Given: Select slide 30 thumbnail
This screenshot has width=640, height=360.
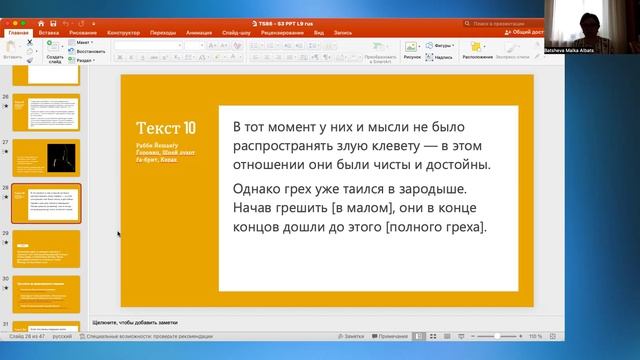Looking at the screenshot, I should click(46, 294).
